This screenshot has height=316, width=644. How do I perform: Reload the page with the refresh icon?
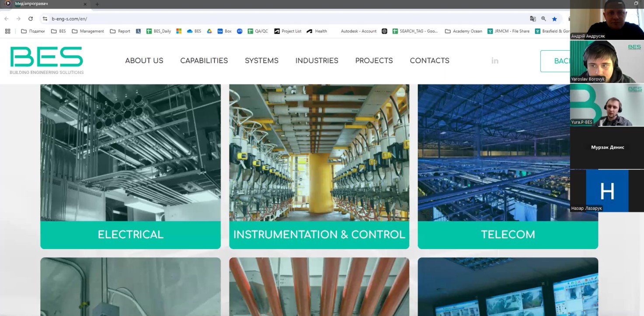pos(31,19)
